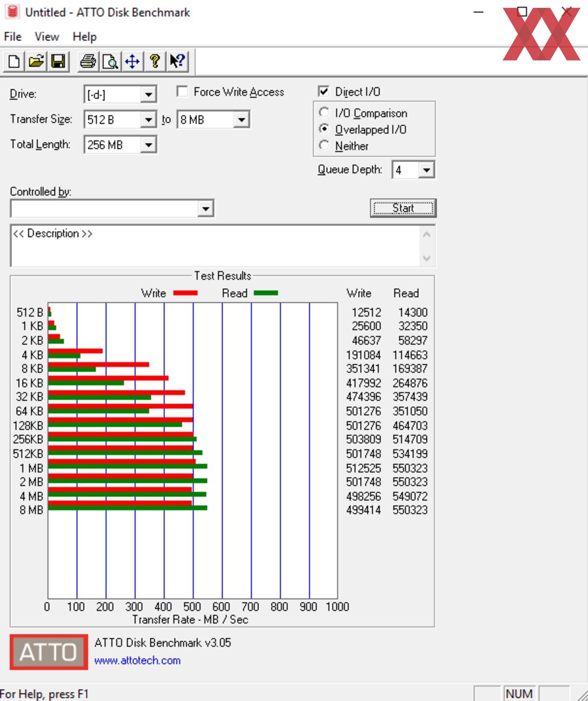Uncheck the Direct I/O checkbox
This screenshot has width=588, height=701.
(x=323, y=92)
